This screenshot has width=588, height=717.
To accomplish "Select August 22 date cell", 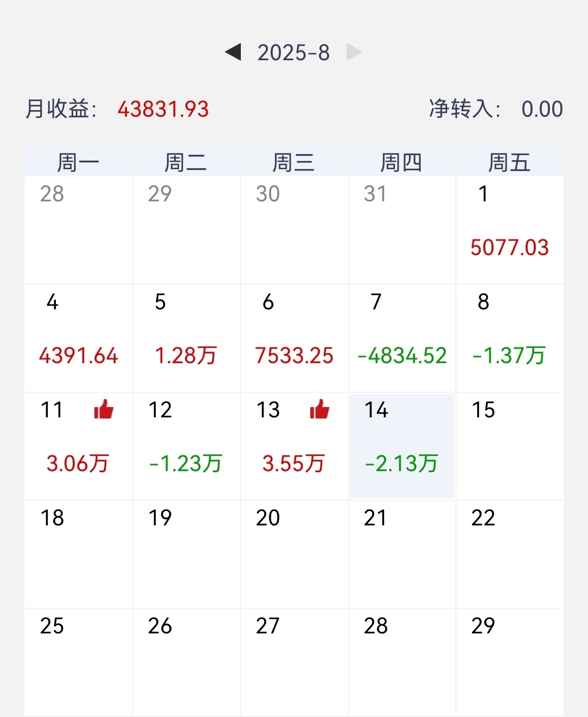I will (510, 554).
